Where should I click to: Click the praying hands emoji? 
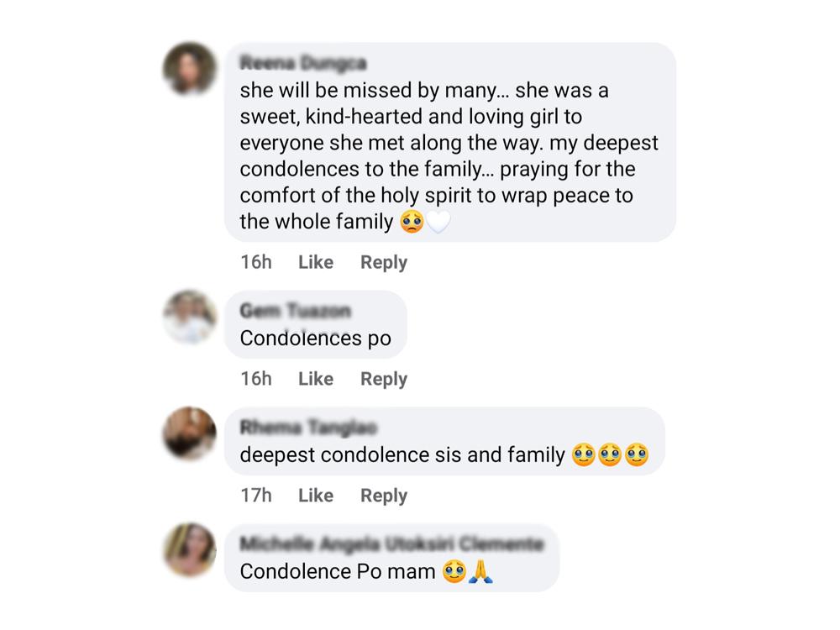[480, 572]
